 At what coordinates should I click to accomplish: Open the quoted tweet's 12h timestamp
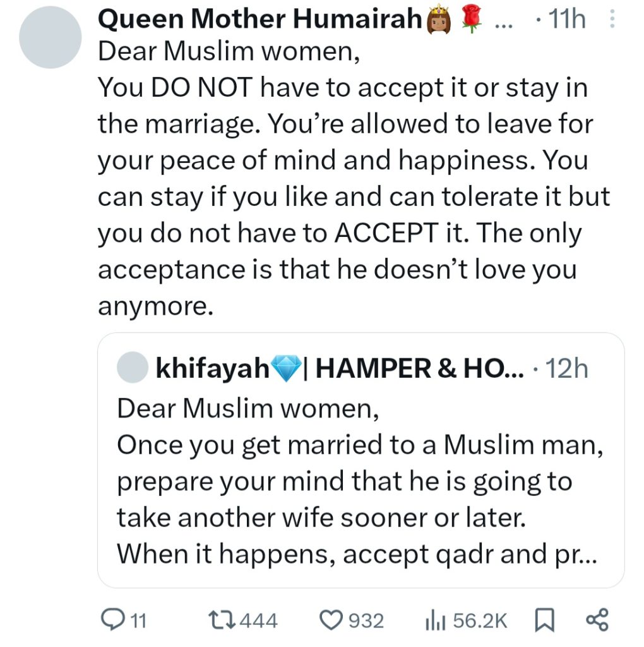(566, 368)
